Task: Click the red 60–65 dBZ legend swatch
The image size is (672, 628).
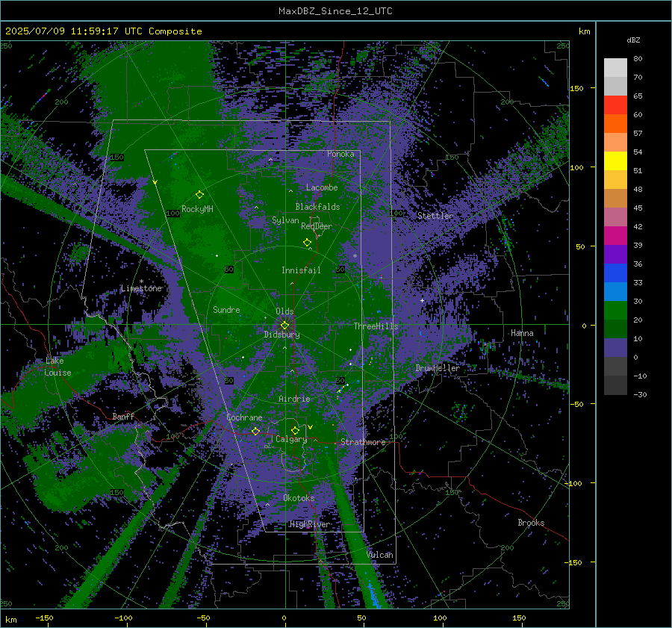Action: [615, 105]
